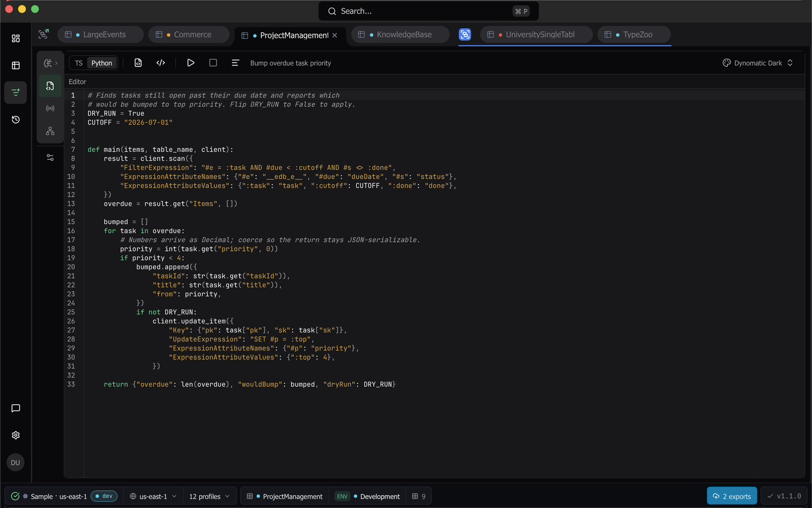Image resolution: width=812 pixels, height=508 pixels.
Task: Click the green connection check icon
Action: click(x=15, y=496)
